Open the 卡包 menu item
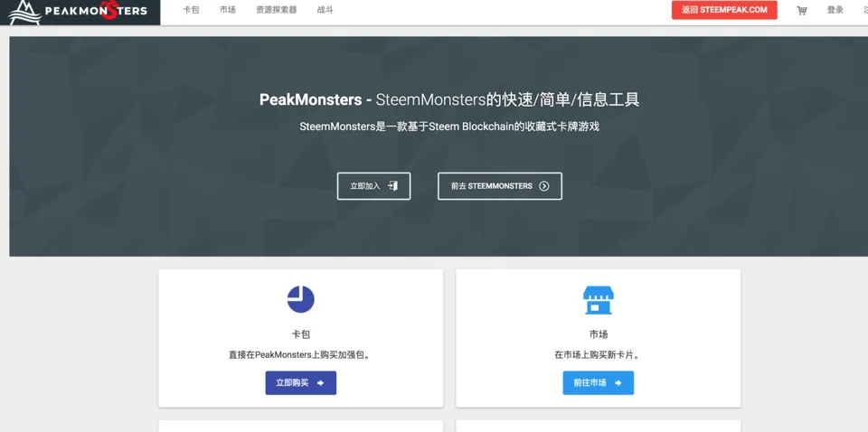 (x=191, y=10)
